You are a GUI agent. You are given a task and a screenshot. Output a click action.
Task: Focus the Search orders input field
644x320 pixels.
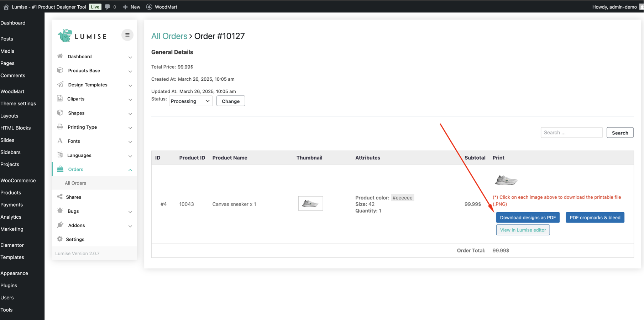(571, 133)
